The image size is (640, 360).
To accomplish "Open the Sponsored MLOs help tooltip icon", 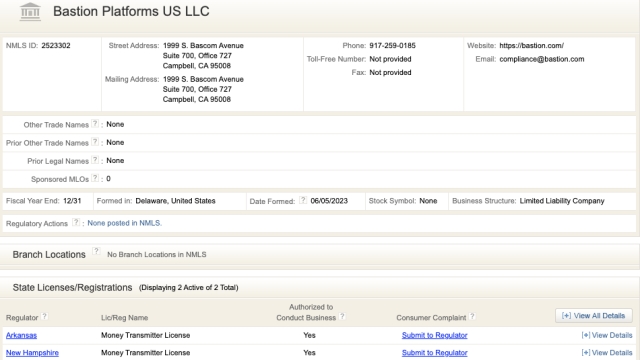I will pyautogui.click(x=95, y=178).
